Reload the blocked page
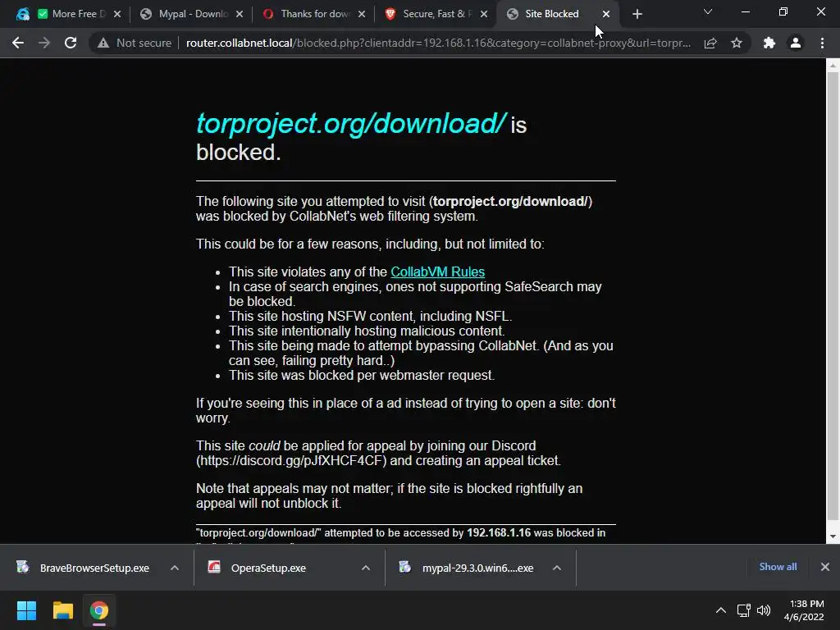Screen dimensions: 840x630 click(x=71, y=43)
